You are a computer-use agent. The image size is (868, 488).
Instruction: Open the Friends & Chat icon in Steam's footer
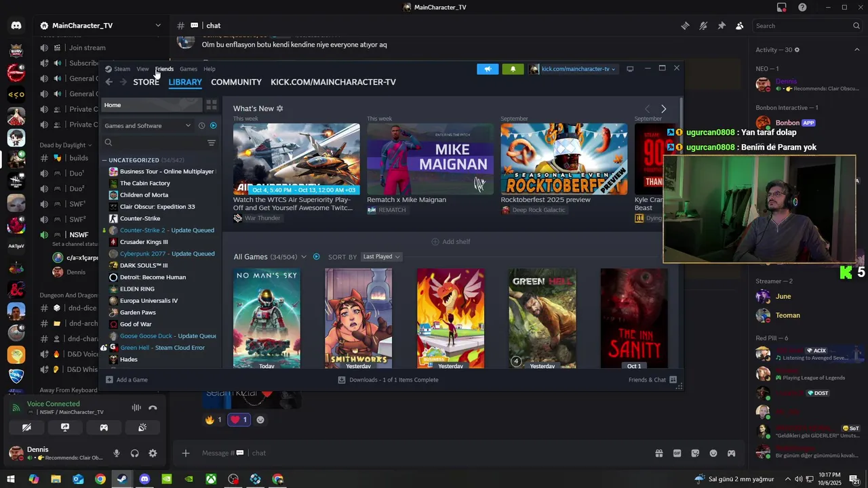[x=673, y=380]
